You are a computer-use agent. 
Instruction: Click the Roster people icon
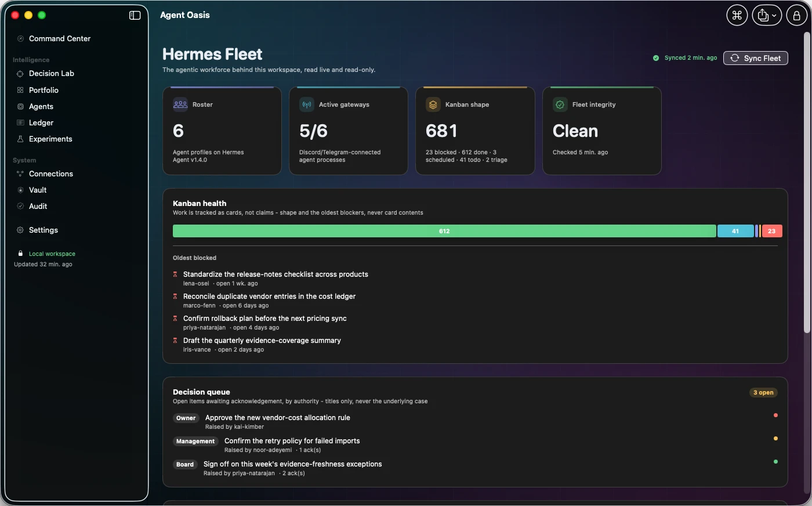(180, 104)
